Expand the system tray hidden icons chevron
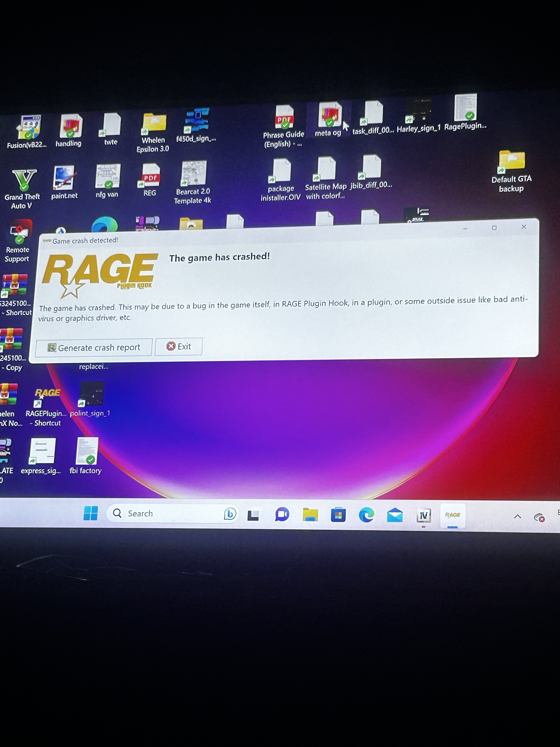560x747 pixels. [517, 516]
